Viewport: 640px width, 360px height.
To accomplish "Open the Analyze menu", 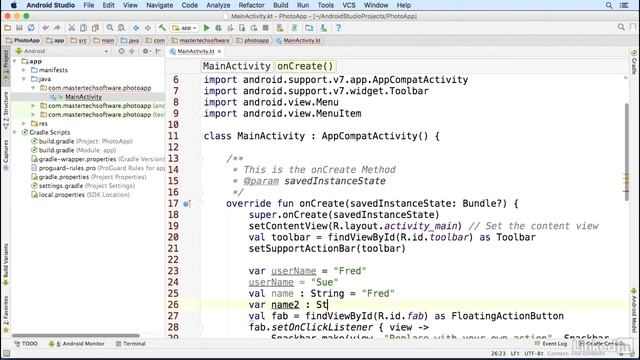I will point(218,5).
